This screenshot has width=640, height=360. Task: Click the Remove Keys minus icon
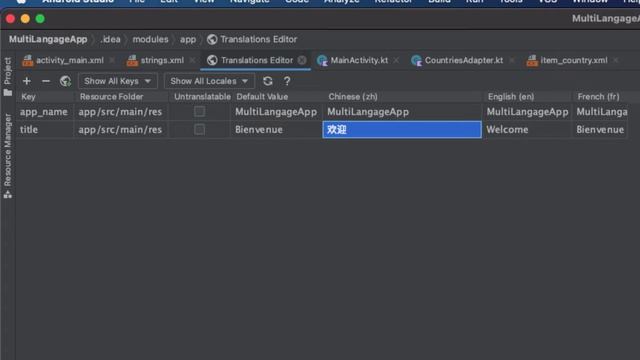(46, 81)
